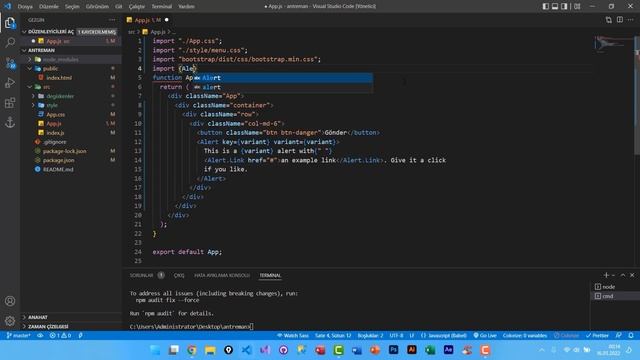
Task: Open Customize Layout icon in title bar
Action: tap(577, 6)
